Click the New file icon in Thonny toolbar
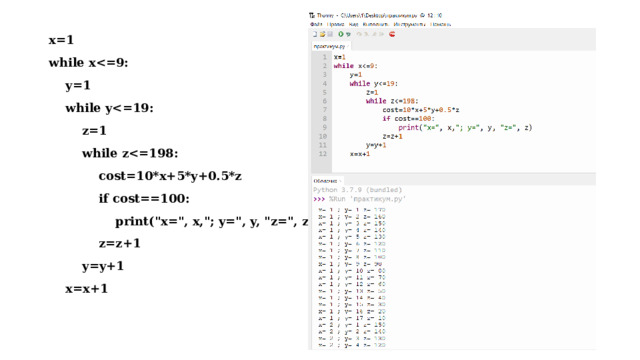The width and height of the screenshot is (640, 360). tap(315, 34)
